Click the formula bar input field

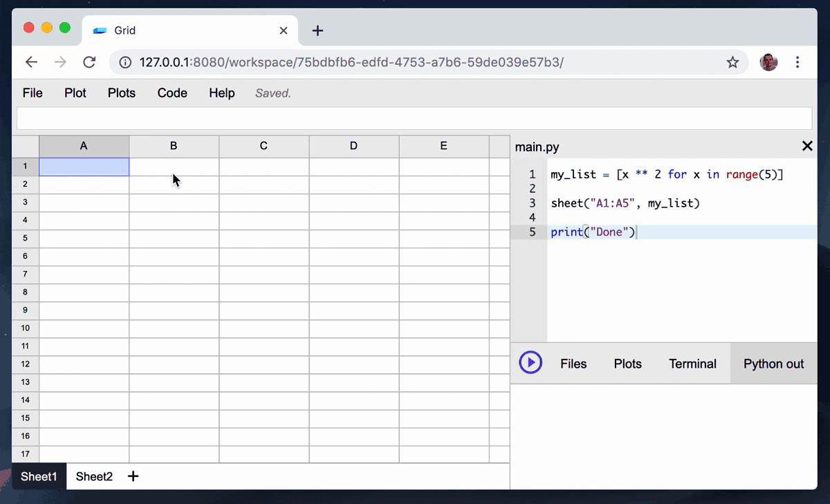pos(414,118)
